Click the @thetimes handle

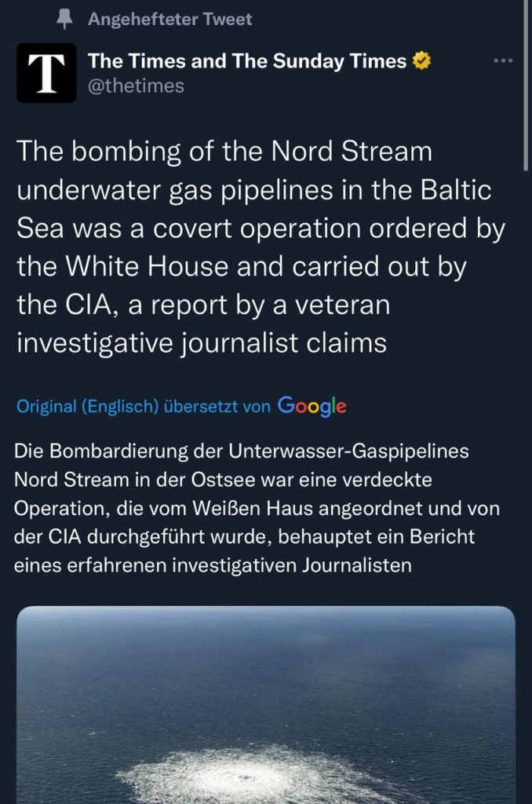pos(136,86)
